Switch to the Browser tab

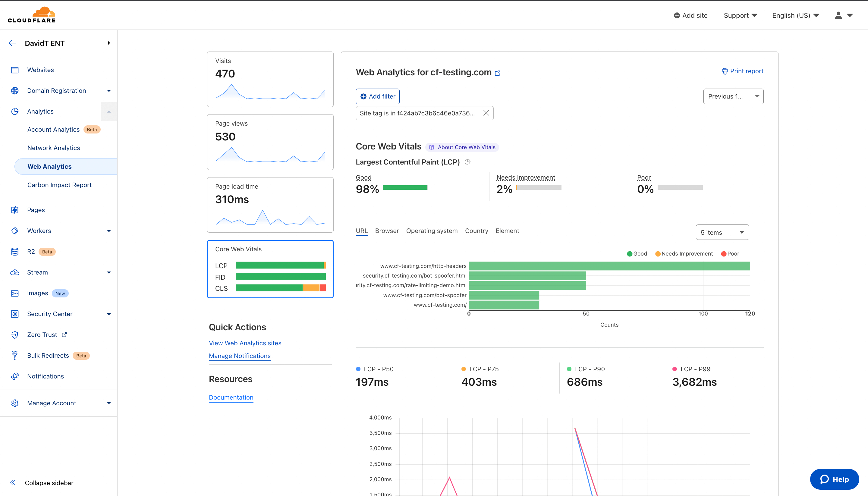click(387, 231)
